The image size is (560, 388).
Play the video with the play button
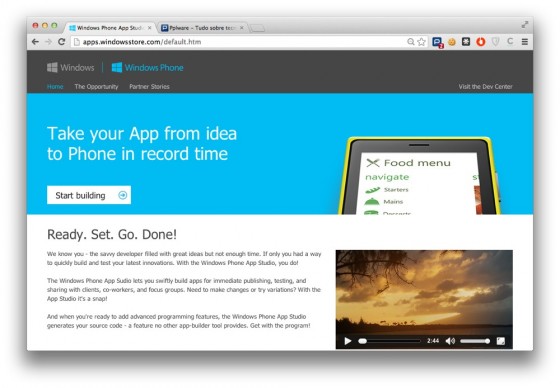pos(348,341)
